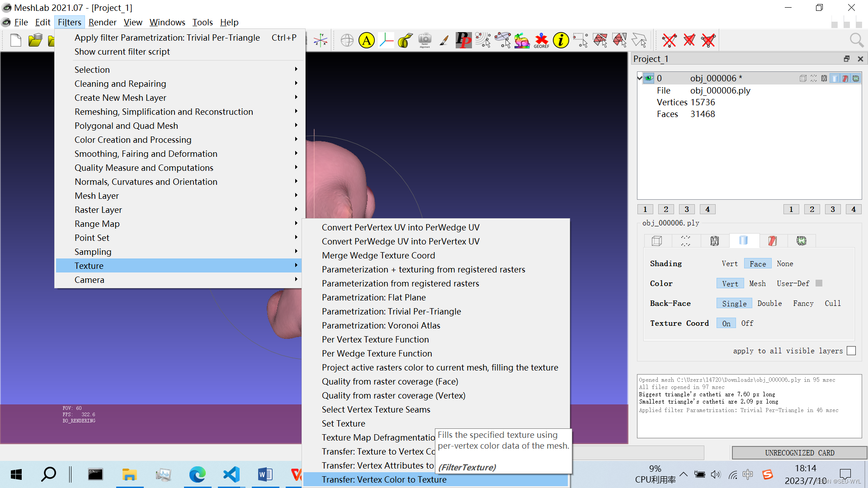Image resolution: width=868 pixels, height=488 pixels.
Task: Select the Measuring tape tool
Action: tap(406, 40)
